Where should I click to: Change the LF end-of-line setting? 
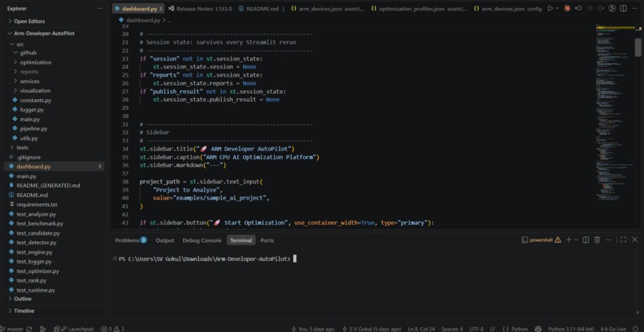(493, 329)
